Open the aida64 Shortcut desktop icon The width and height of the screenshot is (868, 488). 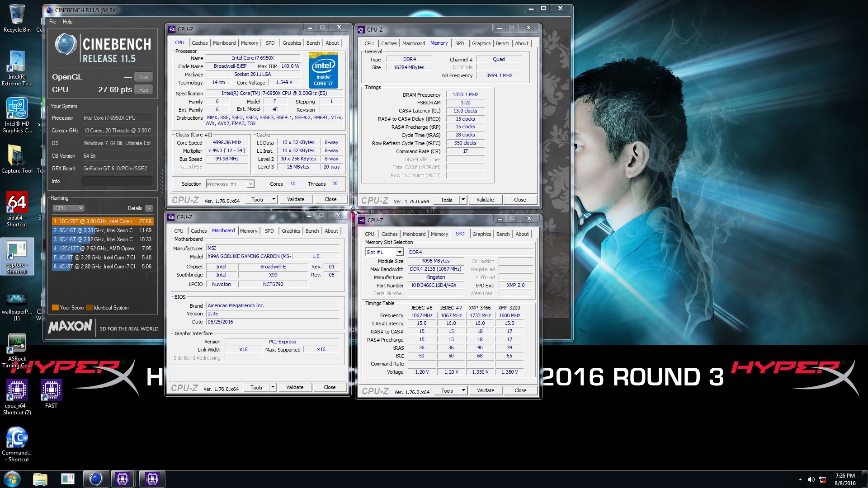[x=17, y=209]
